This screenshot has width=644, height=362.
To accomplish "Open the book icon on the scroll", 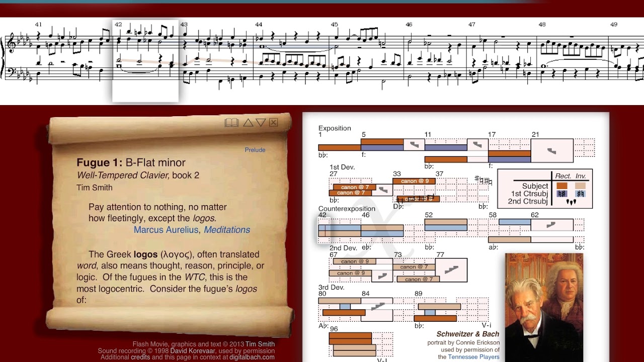I will pos(231,123).
